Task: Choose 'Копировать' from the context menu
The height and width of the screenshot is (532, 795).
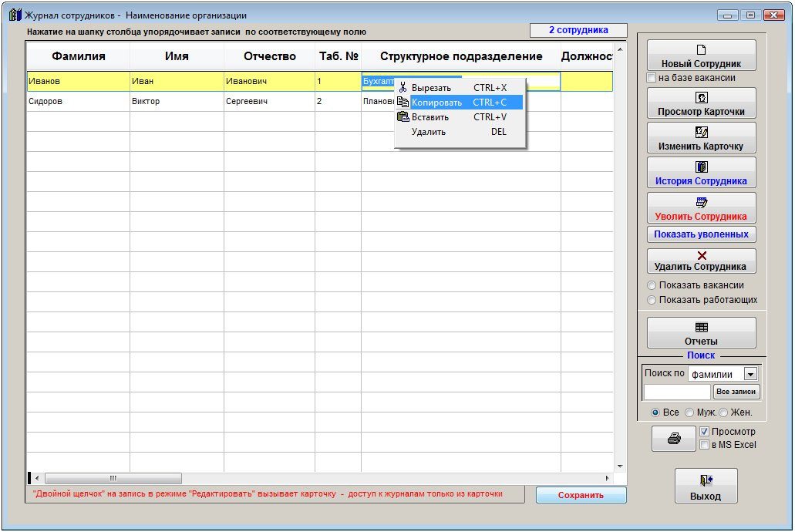Action: 459,103
